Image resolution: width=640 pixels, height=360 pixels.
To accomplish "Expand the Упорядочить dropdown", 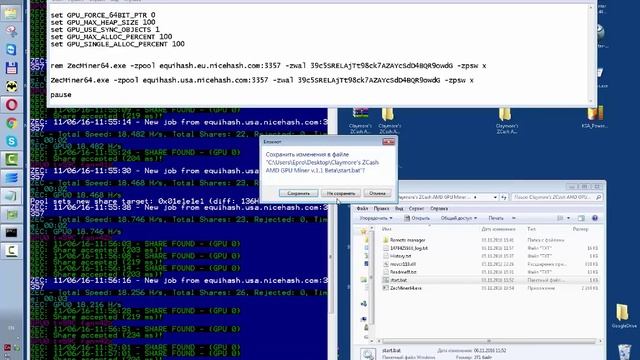I will point(376,218).
